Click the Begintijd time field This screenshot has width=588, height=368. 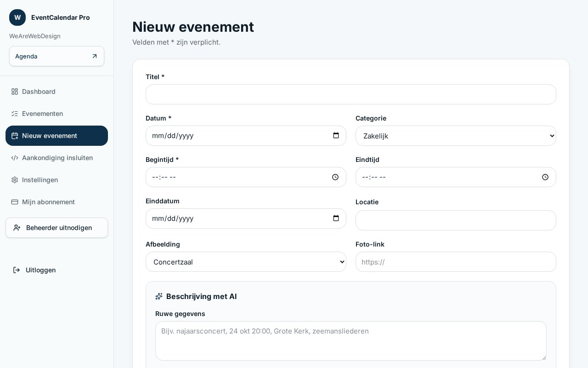246,177
